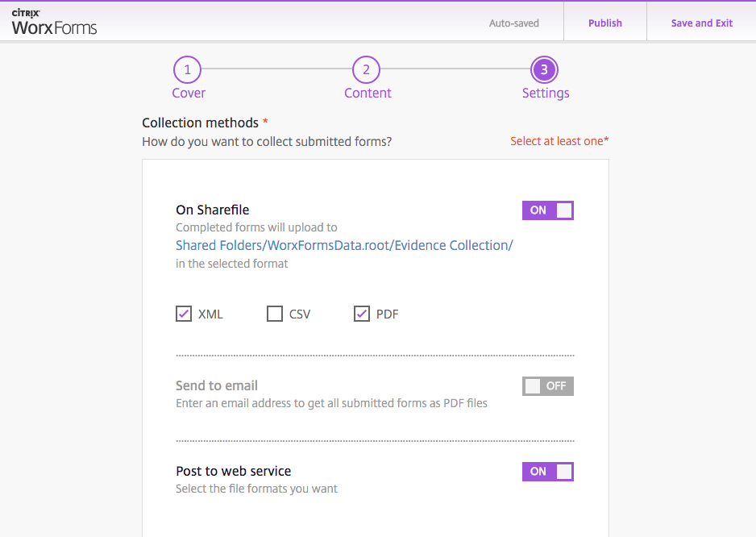
Task: Check the CSV format checkbox
Action: 275,314
